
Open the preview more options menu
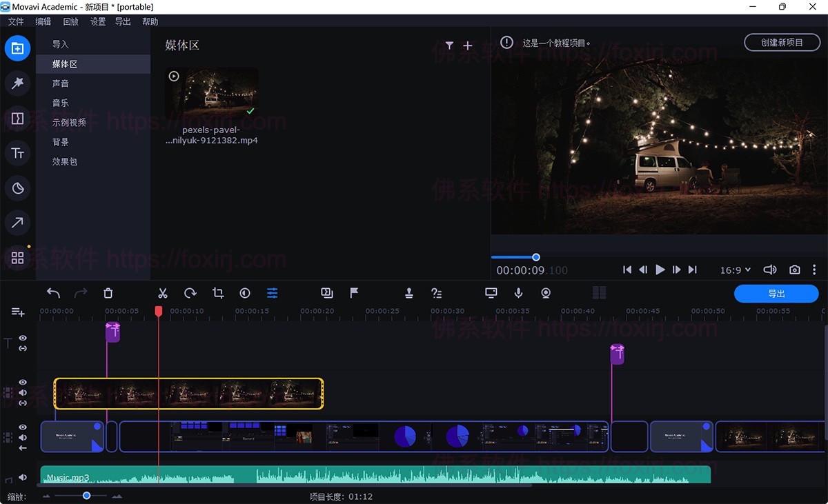[814, 270]
